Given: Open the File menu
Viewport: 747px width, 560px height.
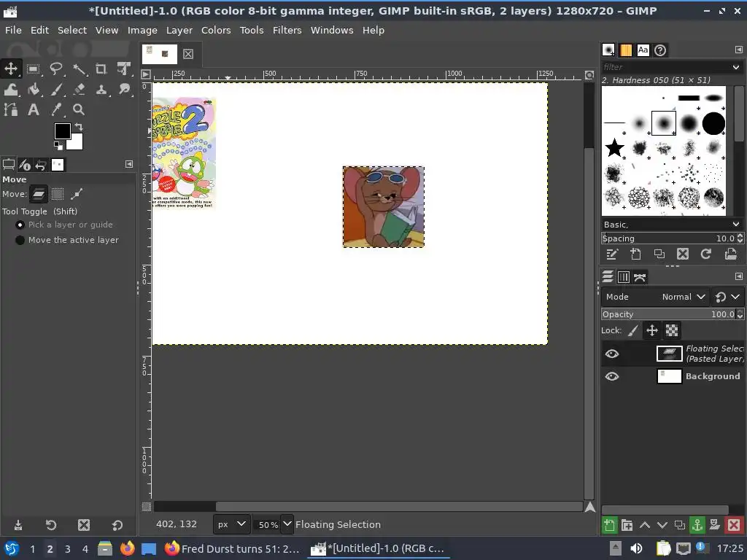Looking at the screenshot, I should pyautogui.click(x=13, y=30).
